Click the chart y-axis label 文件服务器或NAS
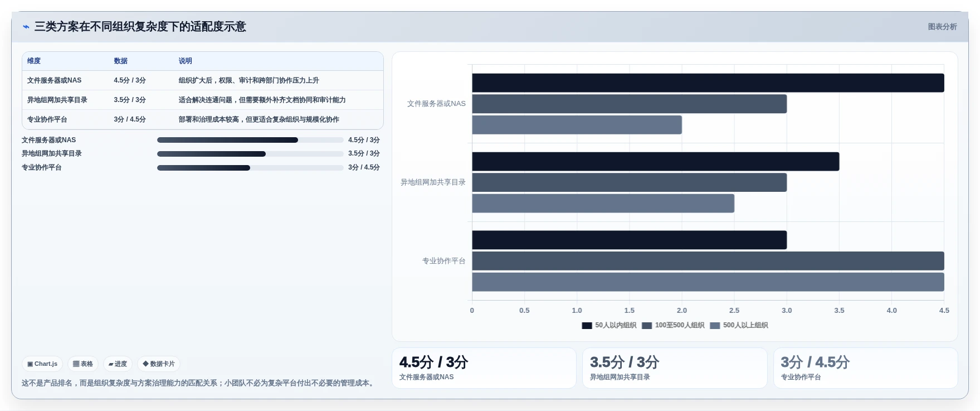This screenshot has height=411, width=980. [436, 104]
